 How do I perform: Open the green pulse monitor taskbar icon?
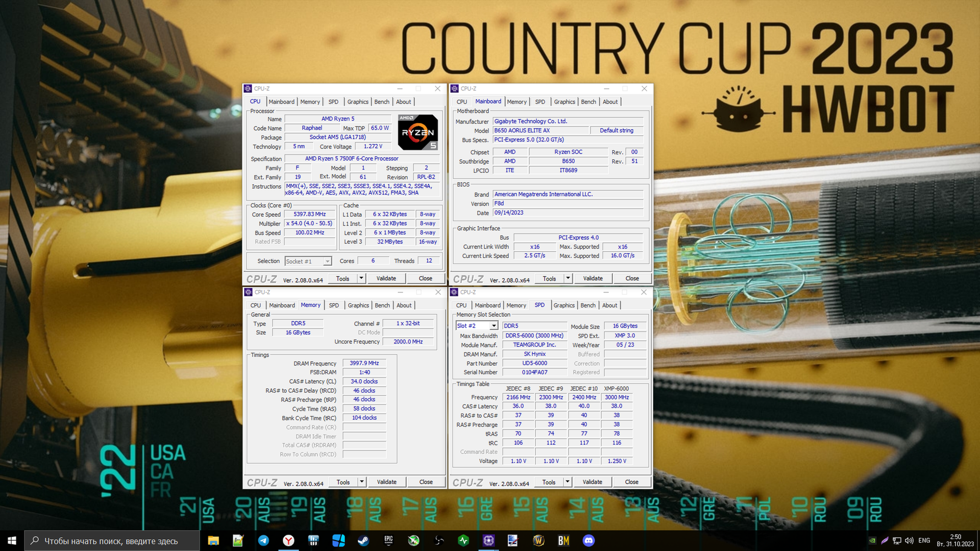click(x=463, y=541)
